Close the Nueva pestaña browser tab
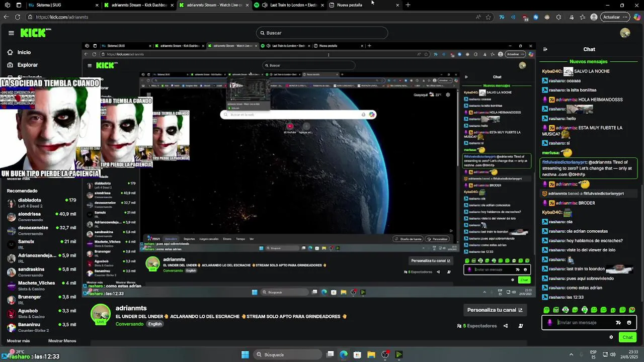The image size is (644, 362). point(397,5)
